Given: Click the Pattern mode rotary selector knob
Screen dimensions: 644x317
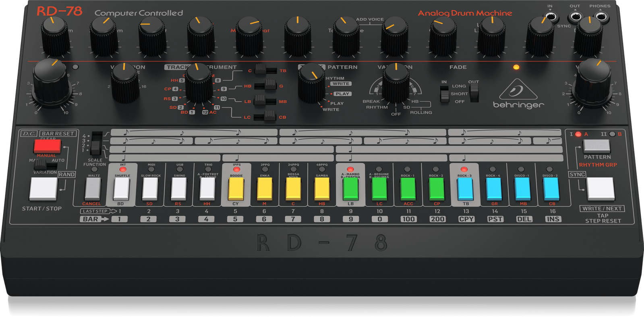Looking at the screenshot, I should click(311, 82).
